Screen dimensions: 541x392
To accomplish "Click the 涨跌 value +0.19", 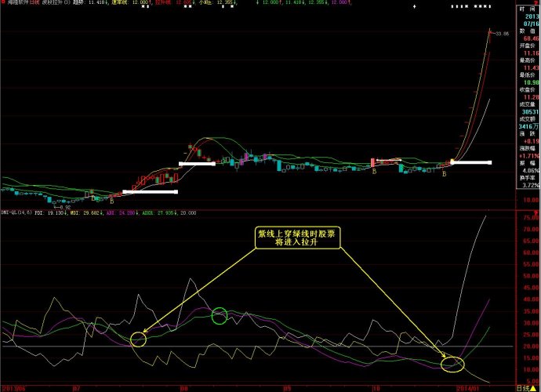I will [531, 141].
